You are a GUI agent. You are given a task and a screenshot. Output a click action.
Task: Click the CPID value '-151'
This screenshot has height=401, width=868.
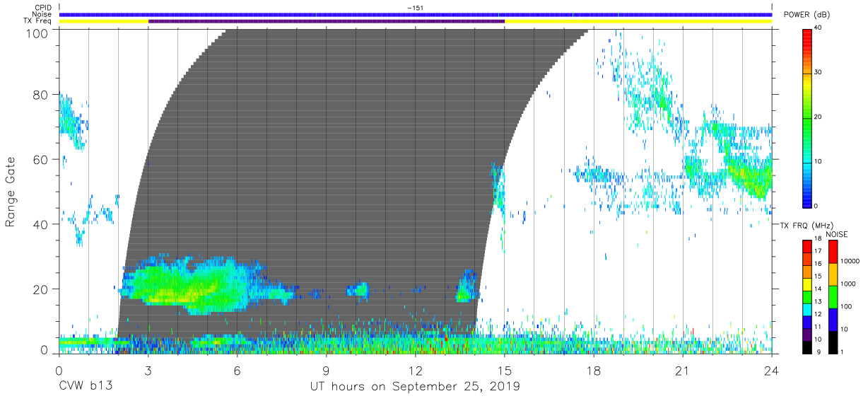(415, 8)
